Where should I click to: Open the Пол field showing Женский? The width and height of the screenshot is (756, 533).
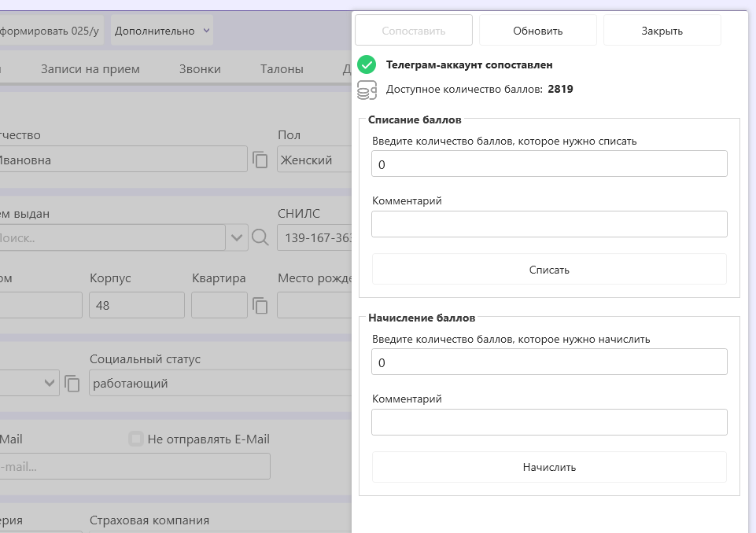pyautogui.click(x=315, y=160)
